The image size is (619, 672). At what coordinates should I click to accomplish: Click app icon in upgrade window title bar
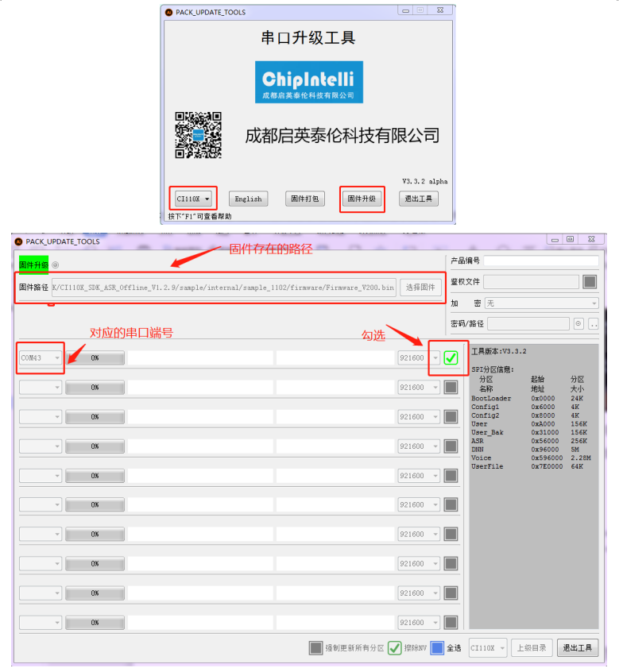coord(18,241)
